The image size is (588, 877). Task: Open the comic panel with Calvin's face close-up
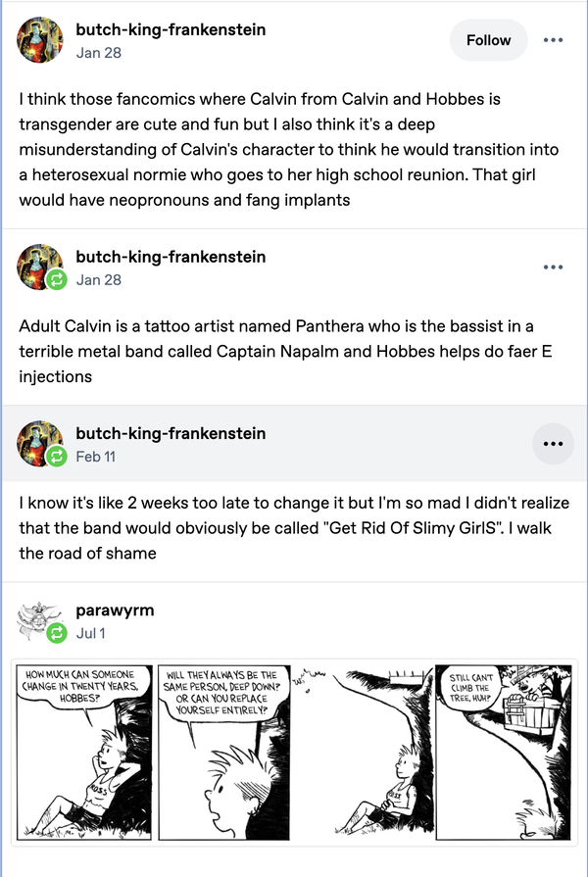click(x=223, y=752)
